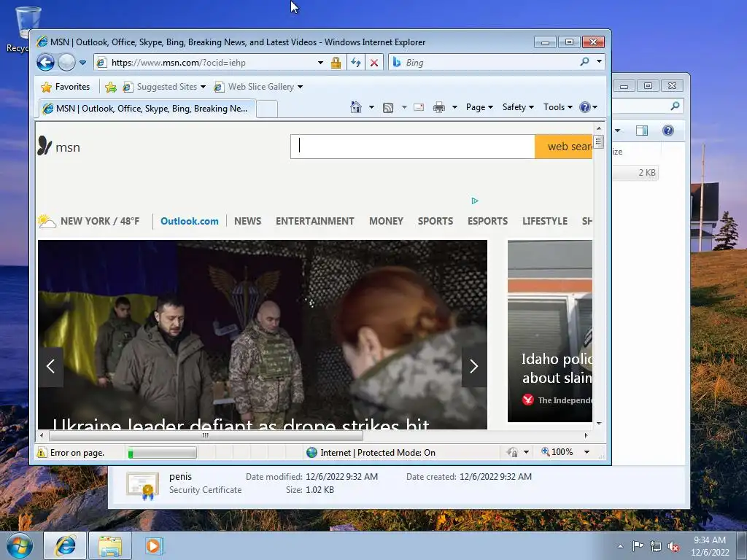Show previous slide in news carousel
The image size is (747, 560).
pos(50,366)
